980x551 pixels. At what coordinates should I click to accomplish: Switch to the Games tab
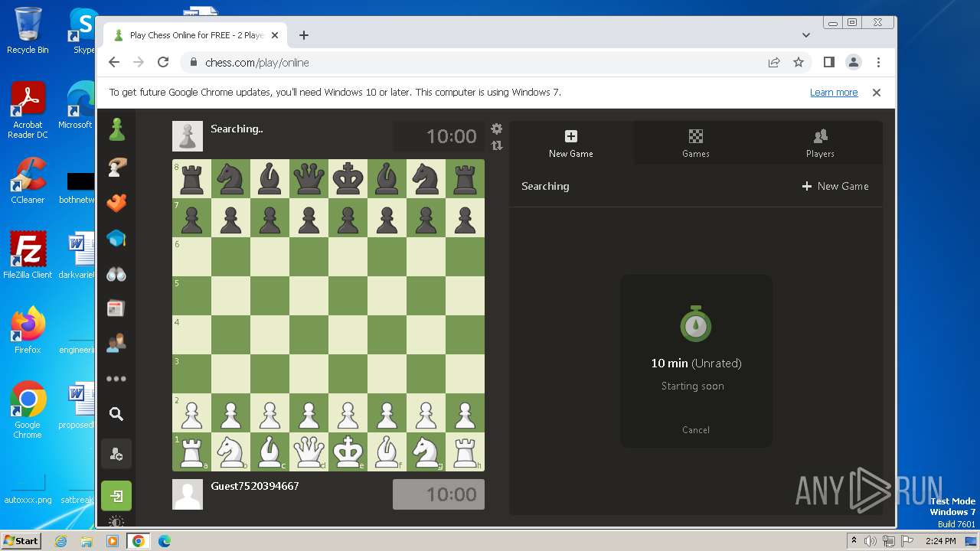pyautogui.click(x=695, y=143)
